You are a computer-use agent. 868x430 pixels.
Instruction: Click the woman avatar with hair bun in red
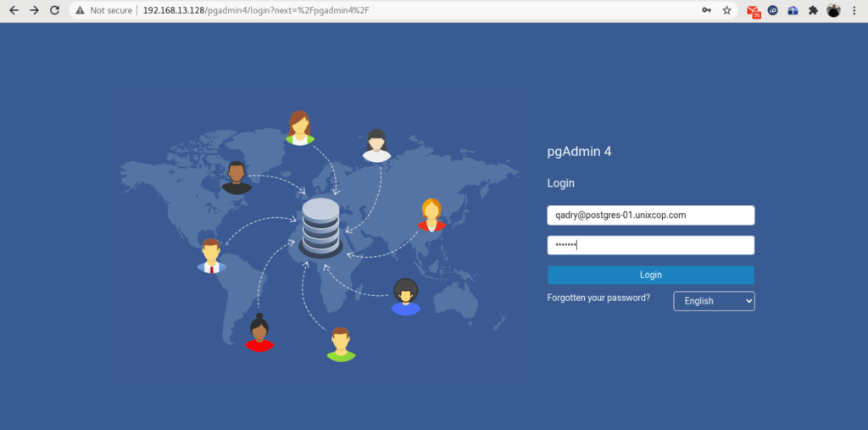(259, 333)
